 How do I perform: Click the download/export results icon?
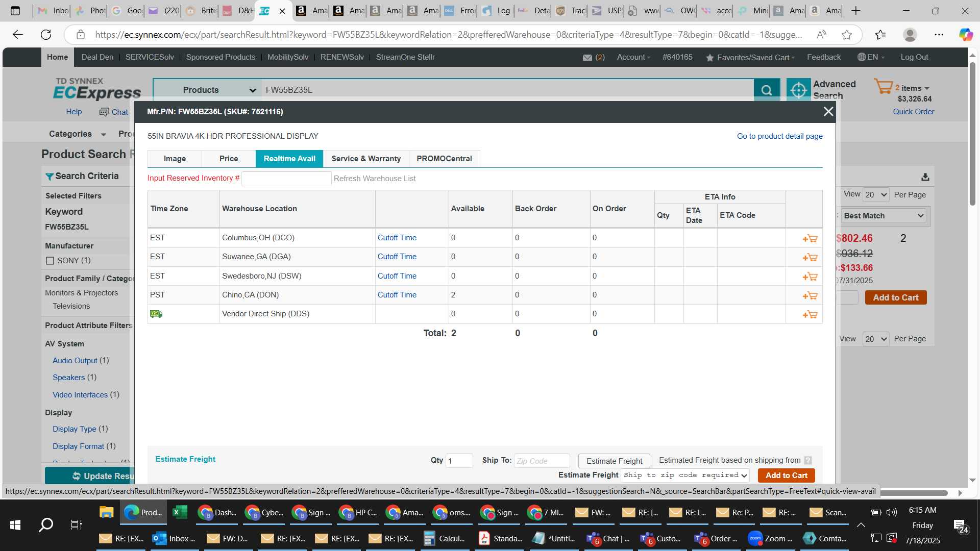coord(925,177)
